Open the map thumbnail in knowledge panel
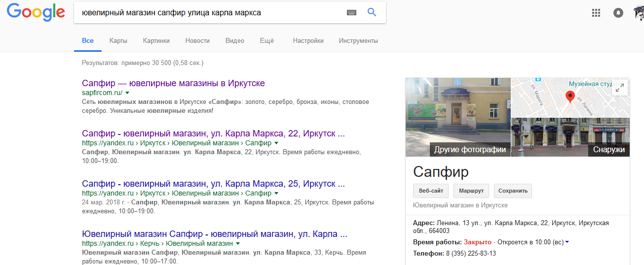This screenshot has width=644, height=265. pos(570,98)
